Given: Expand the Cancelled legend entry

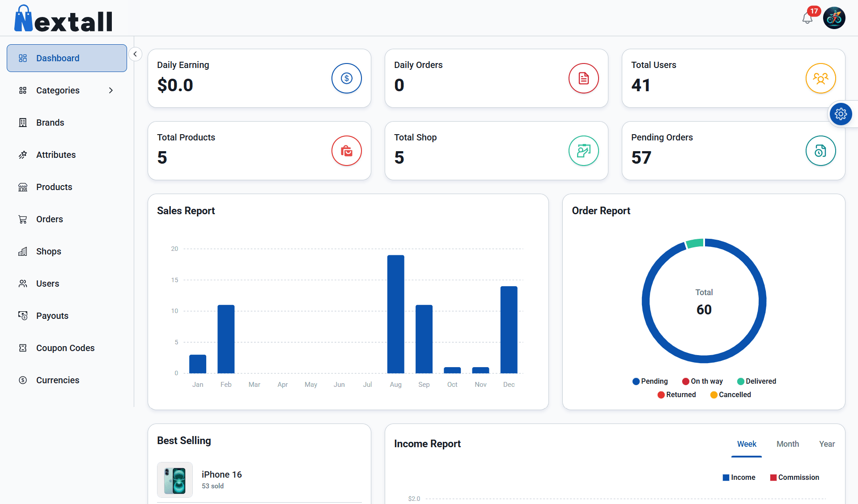Looking at the screenshot, I should 731,394.
